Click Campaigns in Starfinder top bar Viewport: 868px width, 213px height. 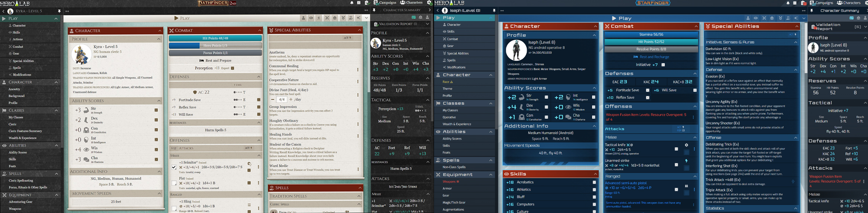(821, 3)
